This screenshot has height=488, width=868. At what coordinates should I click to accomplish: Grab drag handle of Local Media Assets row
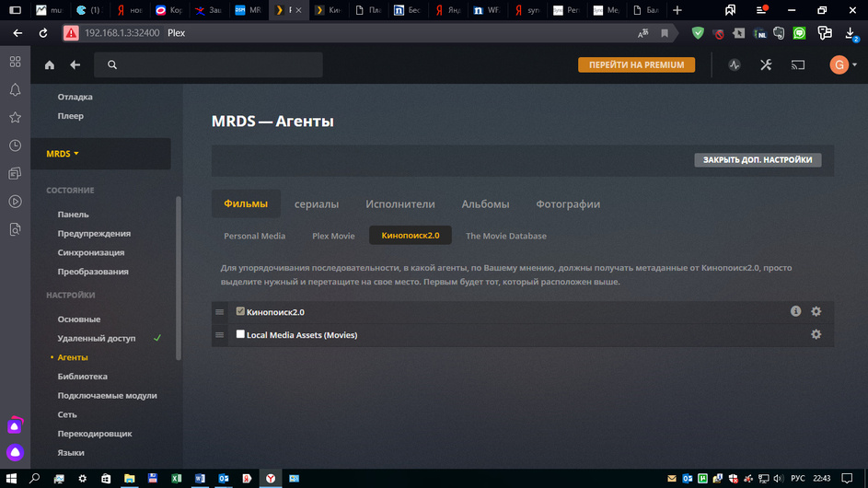pyautogui.click(x=220, y=335)
